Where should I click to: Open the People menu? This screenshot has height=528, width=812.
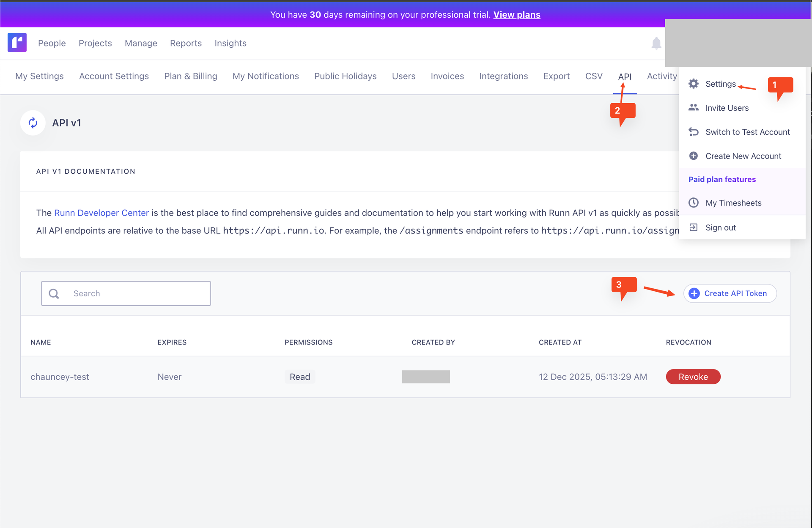click(x=52, y=43)
